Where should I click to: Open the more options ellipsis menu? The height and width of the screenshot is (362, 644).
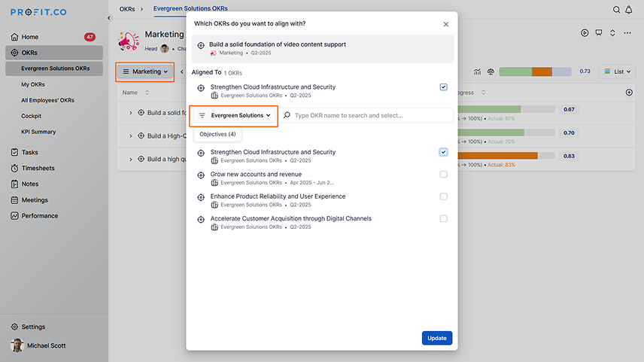pos(627,33)
